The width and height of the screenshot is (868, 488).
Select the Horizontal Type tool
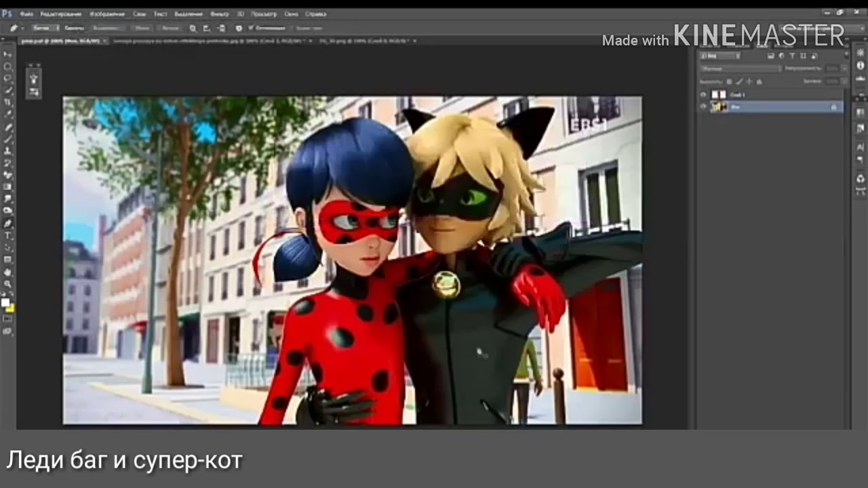coord(7,235)
